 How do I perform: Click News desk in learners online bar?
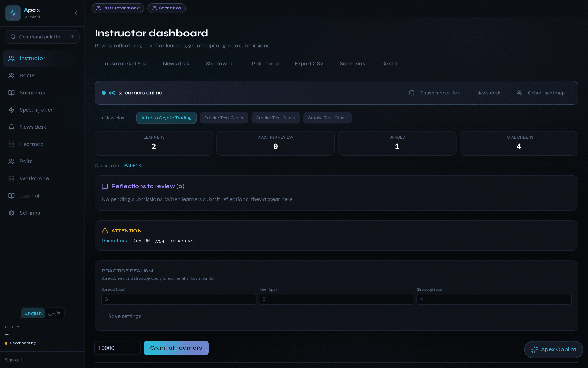coord(488,93)
